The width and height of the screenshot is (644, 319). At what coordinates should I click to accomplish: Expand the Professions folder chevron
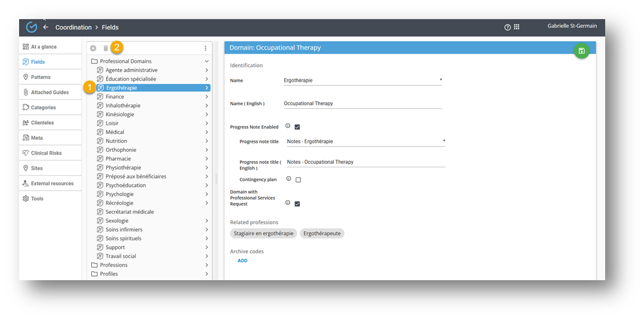pos(207,265)
